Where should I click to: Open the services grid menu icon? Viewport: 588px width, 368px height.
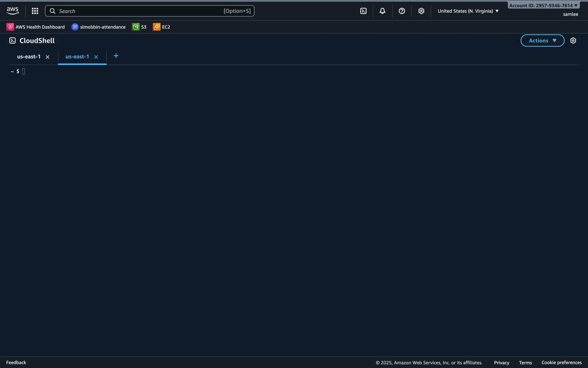(x=35, y=11)
